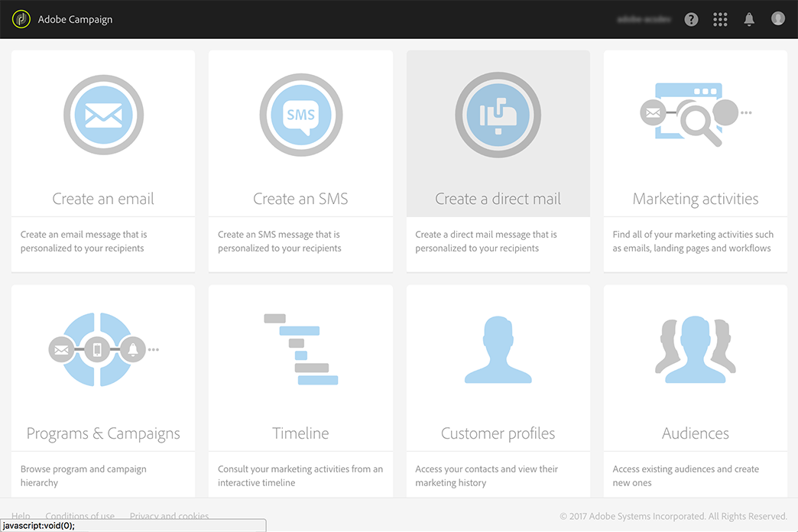
Task: Show notifications via the bell icon
Action: tap(748, 19)
